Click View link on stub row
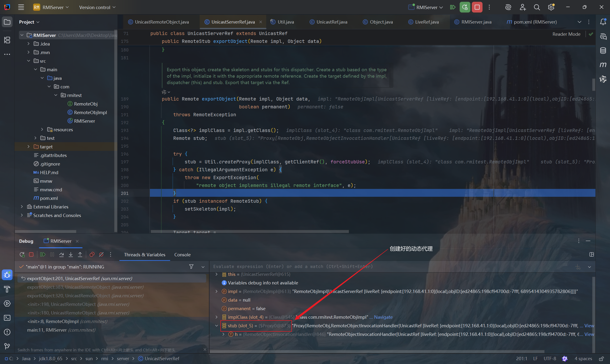 tap(589, 326)
